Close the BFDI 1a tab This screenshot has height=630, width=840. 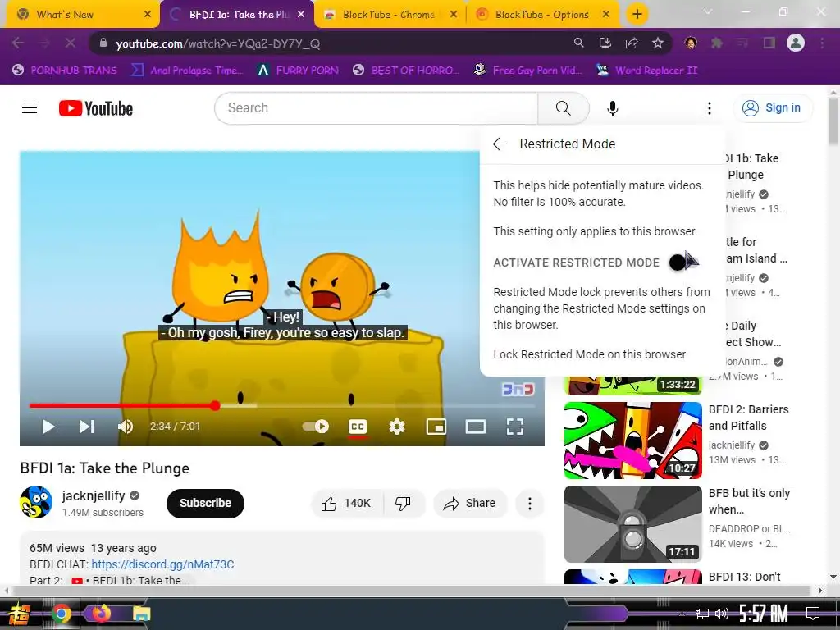pyautogui.click(x=301, y=15)
